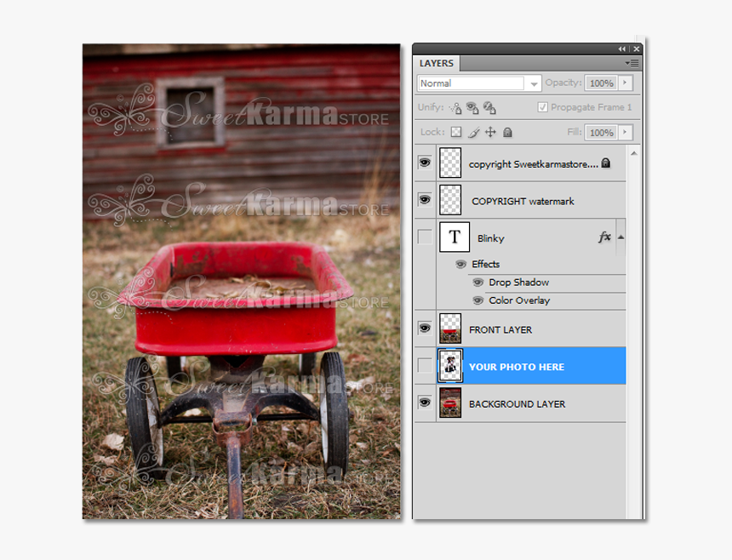Image resolution: width=732 pixels, height=560 pixels.
Task: Click the lock position move icon
Action: (490, 132)
